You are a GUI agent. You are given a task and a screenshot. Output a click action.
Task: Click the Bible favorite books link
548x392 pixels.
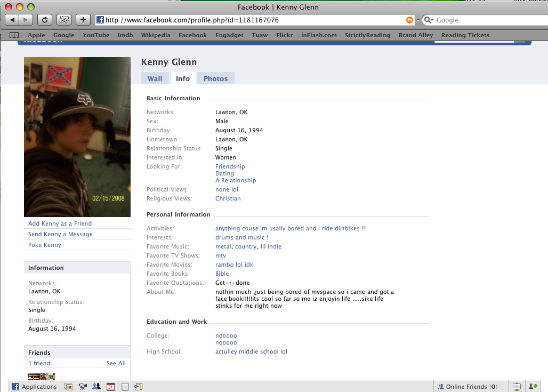click(222, 274)
